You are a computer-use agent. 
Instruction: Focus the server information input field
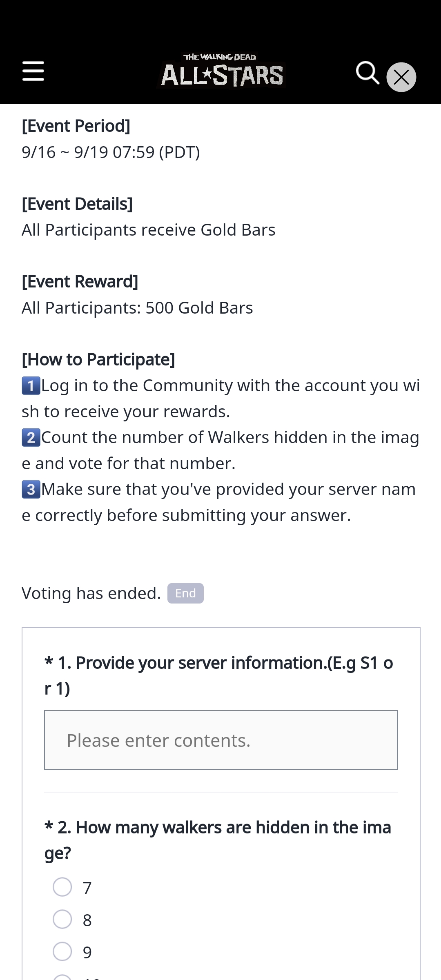(220, 740)
